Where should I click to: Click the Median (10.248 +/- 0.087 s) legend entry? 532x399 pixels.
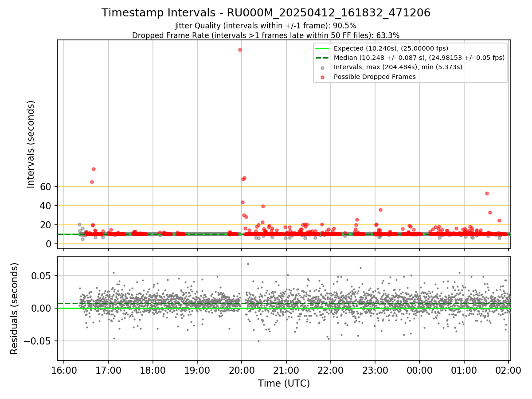pos(419,58)
